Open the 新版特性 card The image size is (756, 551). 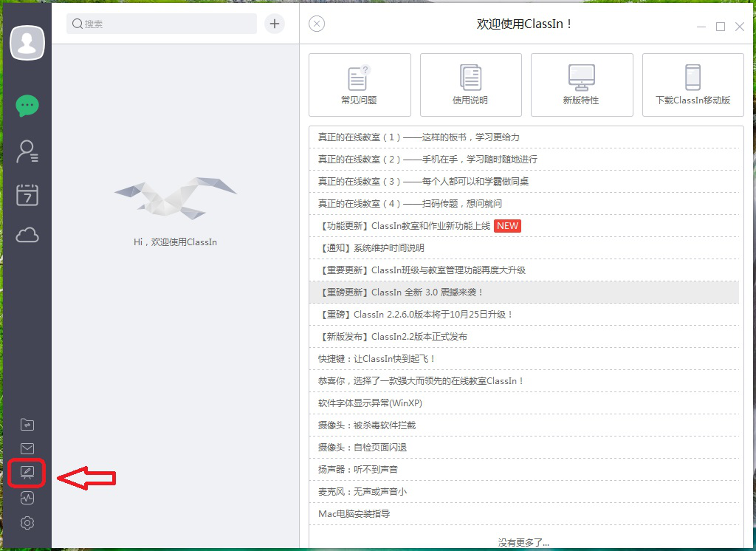click(x=582, y=84)
